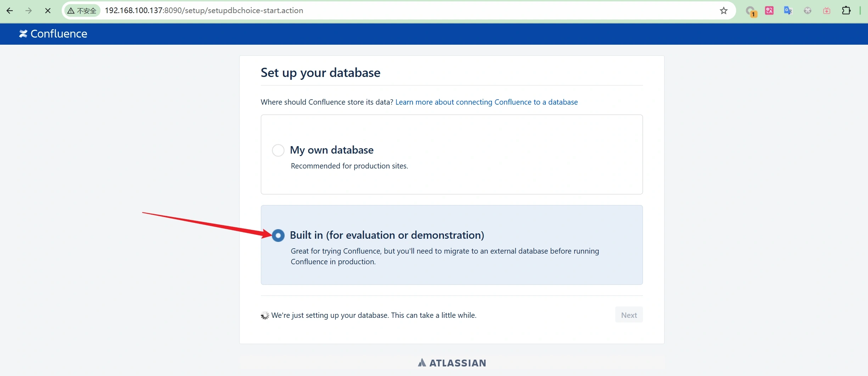
Task: Open the pink Chinese-English translator extension
Action: pos(769,11)
